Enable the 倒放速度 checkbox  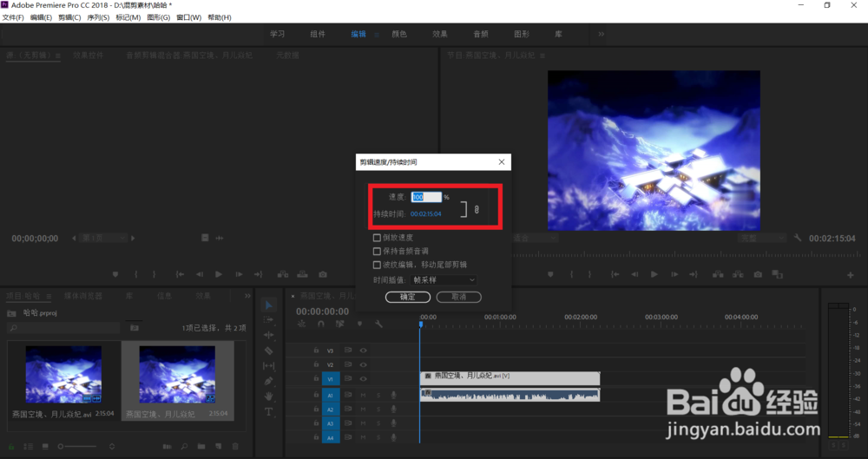pos(377,238)
